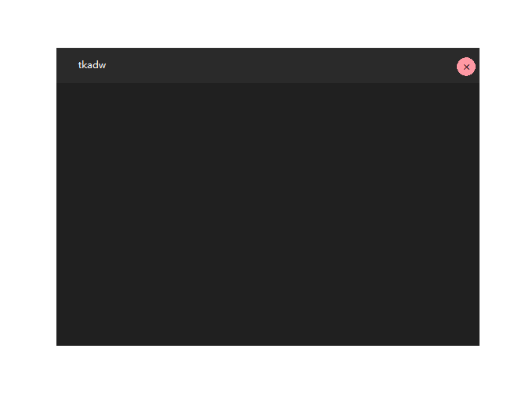Click the empty dark content area
Image resolution: width=532 pixels, height=403 pixels.
click(268, 214)
